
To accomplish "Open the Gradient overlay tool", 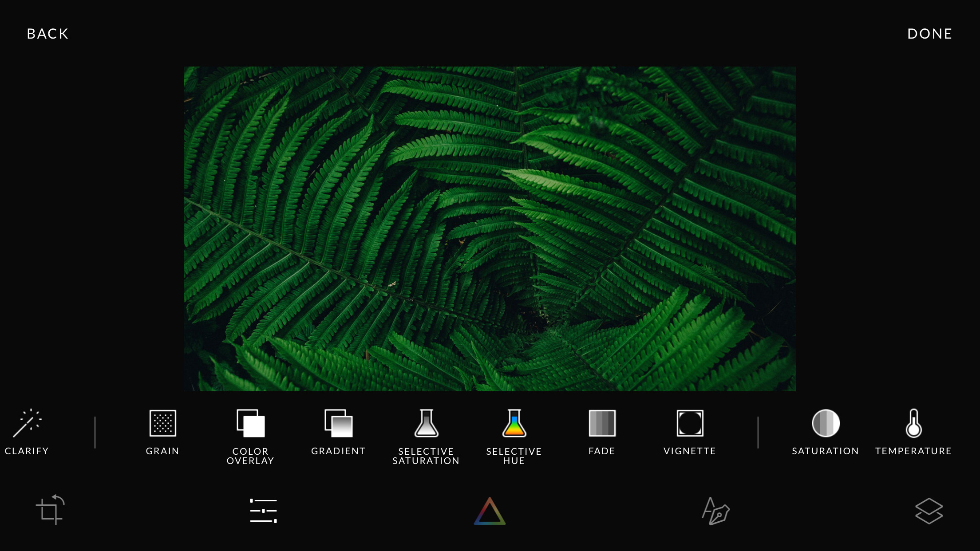I will click(338, 423).
